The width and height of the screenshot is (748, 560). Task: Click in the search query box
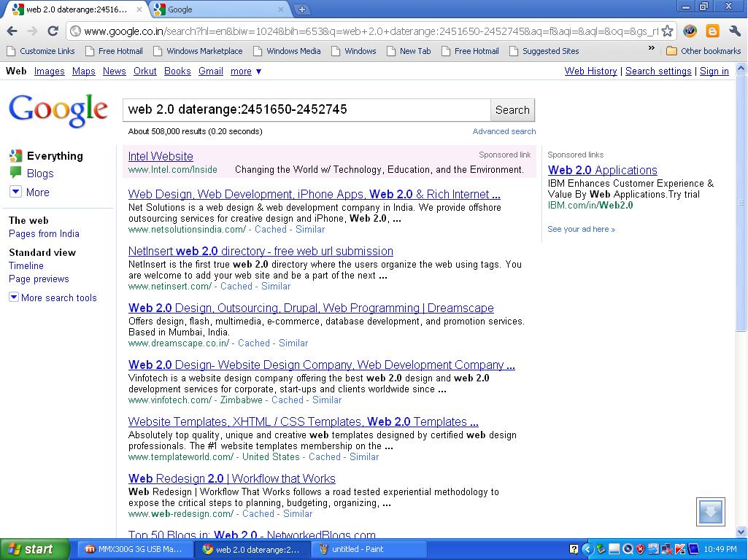[306, 109]
